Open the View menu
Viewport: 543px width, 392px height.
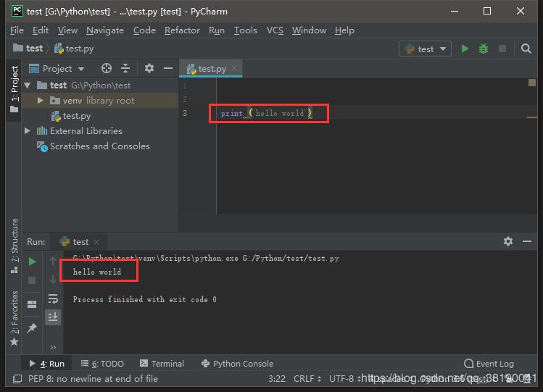click(67, 30)
